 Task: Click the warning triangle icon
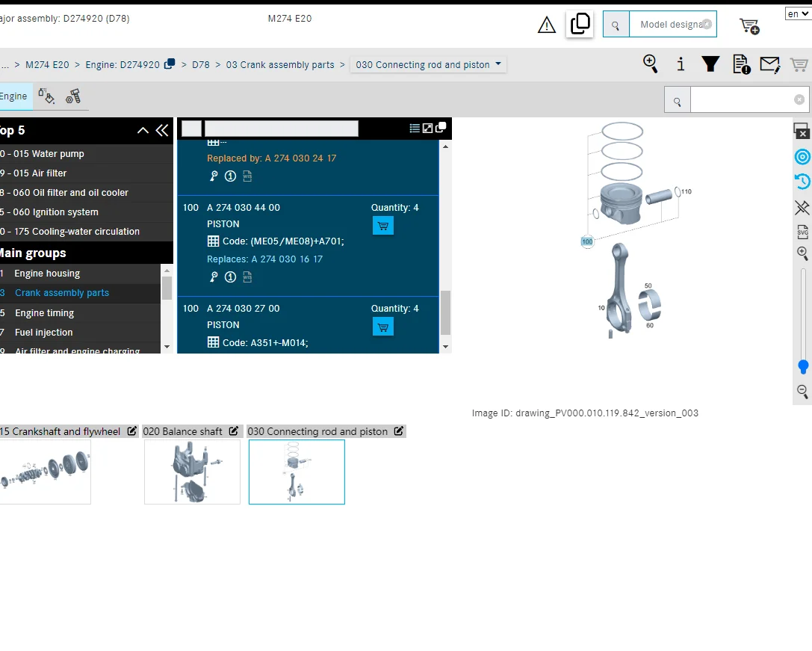pyautogui.click(x=546, y=25)
